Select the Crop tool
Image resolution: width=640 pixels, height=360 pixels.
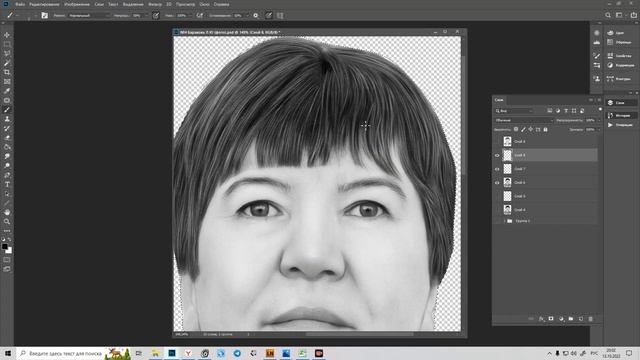[7, 72]
